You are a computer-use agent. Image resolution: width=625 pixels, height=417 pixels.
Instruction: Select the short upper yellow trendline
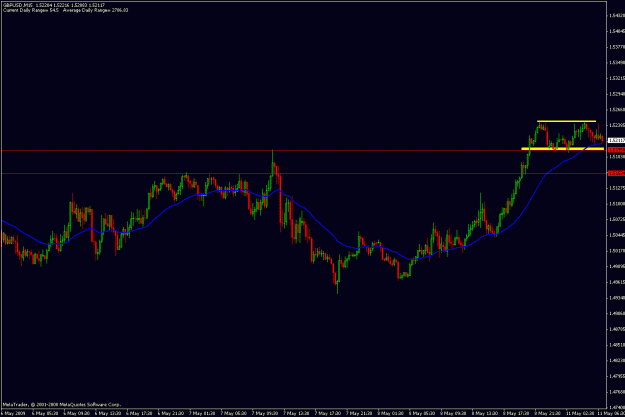pos(566,121)
